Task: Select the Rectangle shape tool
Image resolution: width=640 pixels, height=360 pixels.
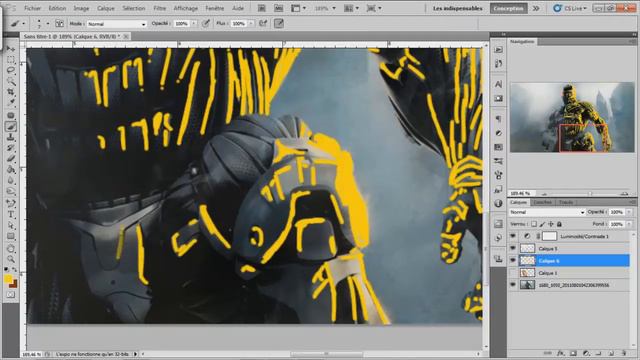Action: coord(11,236)
